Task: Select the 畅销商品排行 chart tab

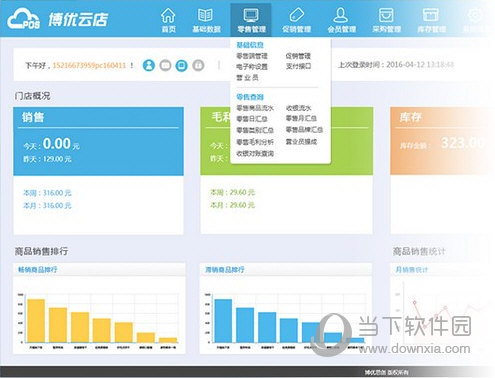Action: pos(37,269)
